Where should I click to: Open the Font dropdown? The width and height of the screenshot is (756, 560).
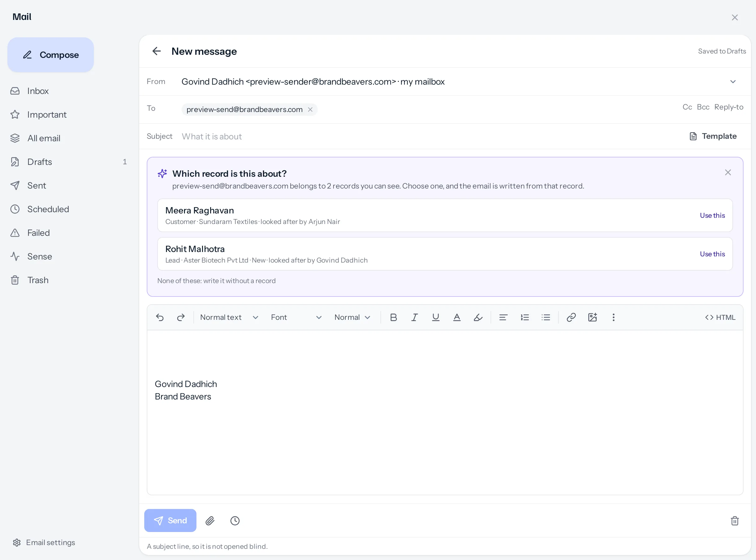tap(296, 317)
